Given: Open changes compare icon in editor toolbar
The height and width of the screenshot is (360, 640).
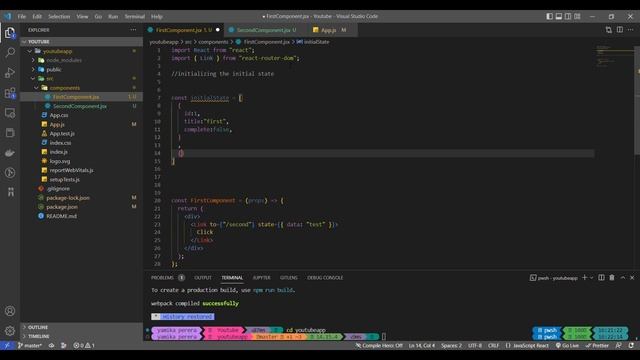Looking at the screenshot, I should click(x=609, y=30).
